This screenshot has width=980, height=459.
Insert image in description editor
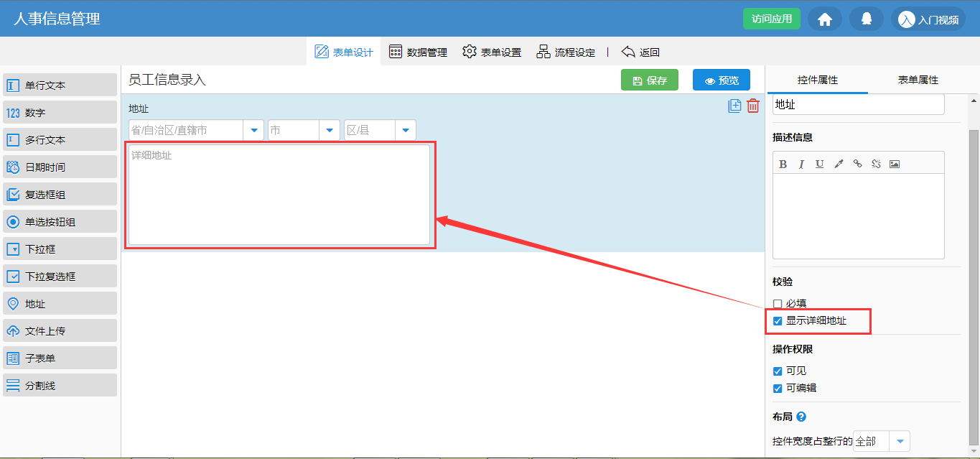coord(895,164)
